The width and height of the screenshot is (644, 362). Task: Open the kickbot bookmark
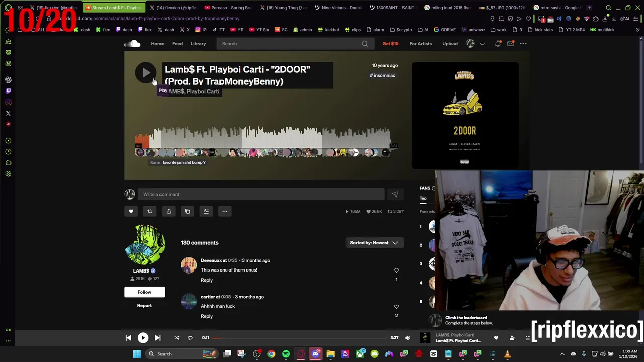[x=328, y=30]
